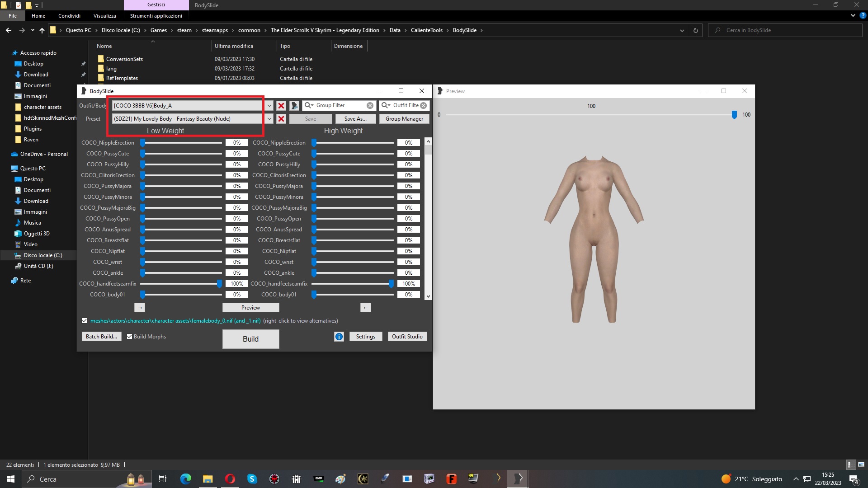The height and width of the screenshot is (488, 868).
Task: Click the Windows taskbar Cerca search box
Action: click(86, 479)
